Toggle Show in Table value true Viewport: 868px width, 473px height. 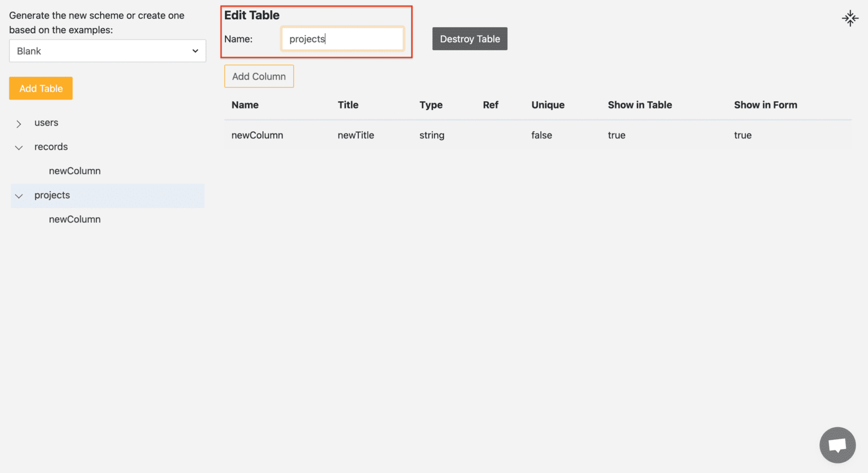[617, 135]
